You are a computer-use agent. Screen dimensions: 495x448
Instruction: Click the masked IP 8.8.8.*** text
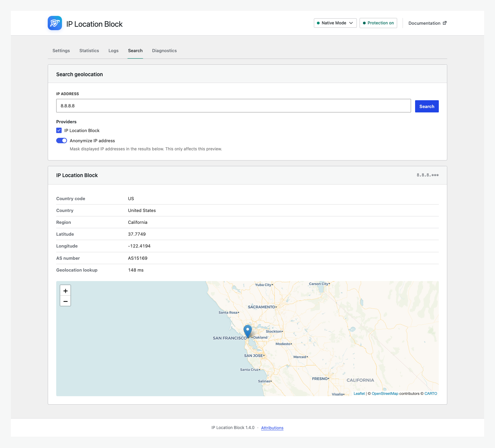coord(428,175)
